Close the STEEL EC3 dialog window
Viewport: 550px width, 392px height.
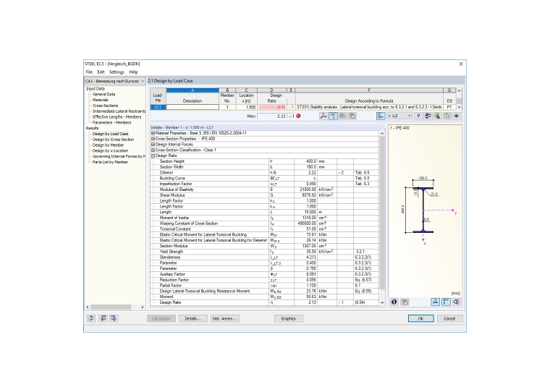tap(461, 64)
